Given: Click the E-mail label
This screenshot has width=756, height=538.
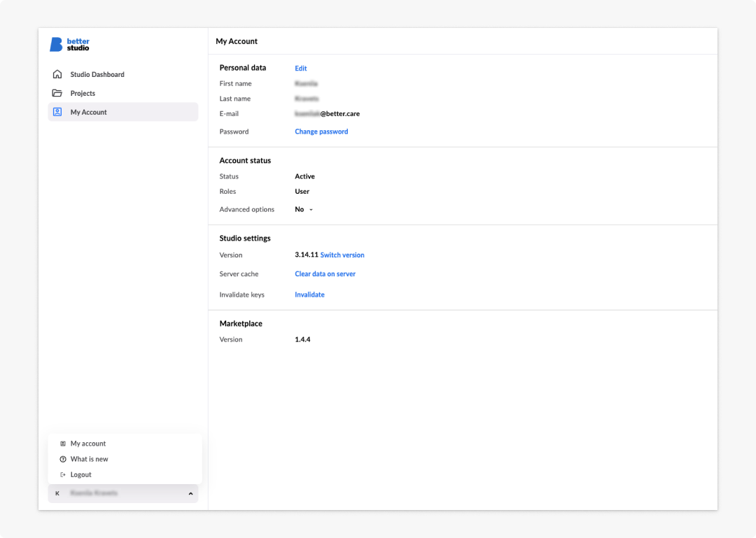Looking at the screenshot, I should (228, 114).
